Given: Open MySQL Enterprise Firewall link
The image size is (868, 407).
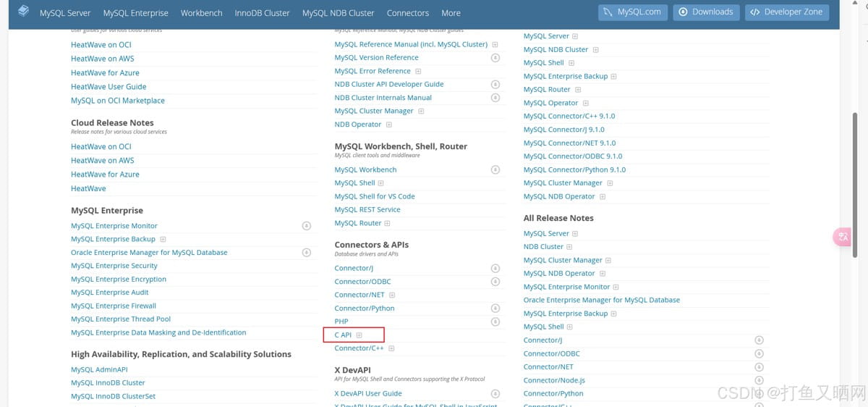Looking at the screenshot, I should [x=114, y=306].
